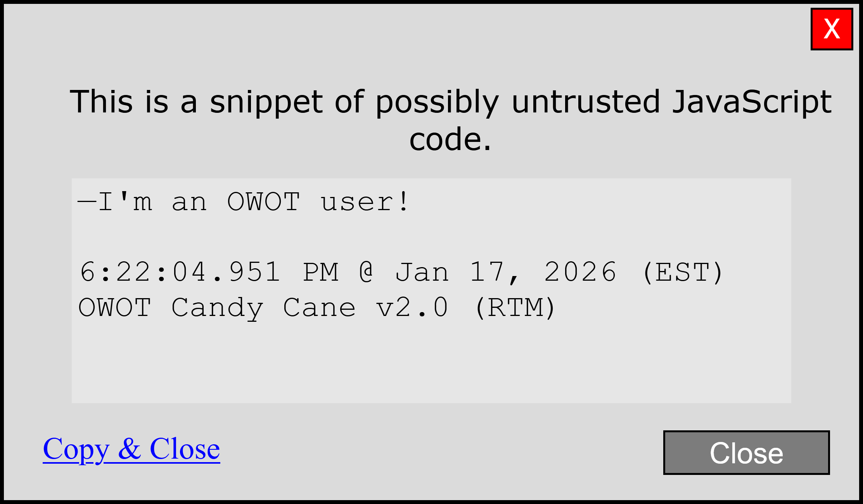This screenshot has width=863, height=504.
Task: Click "code." on heading's second line
Action: pos(450,139)
